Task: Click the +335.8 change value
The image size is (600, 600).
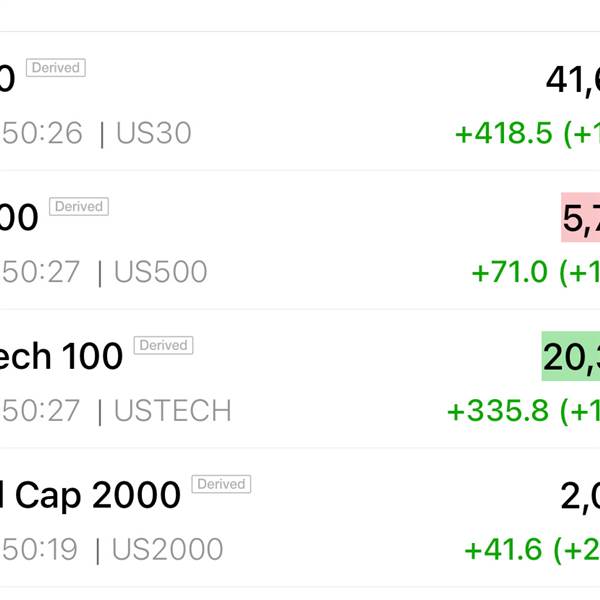Action: (498, 411)
